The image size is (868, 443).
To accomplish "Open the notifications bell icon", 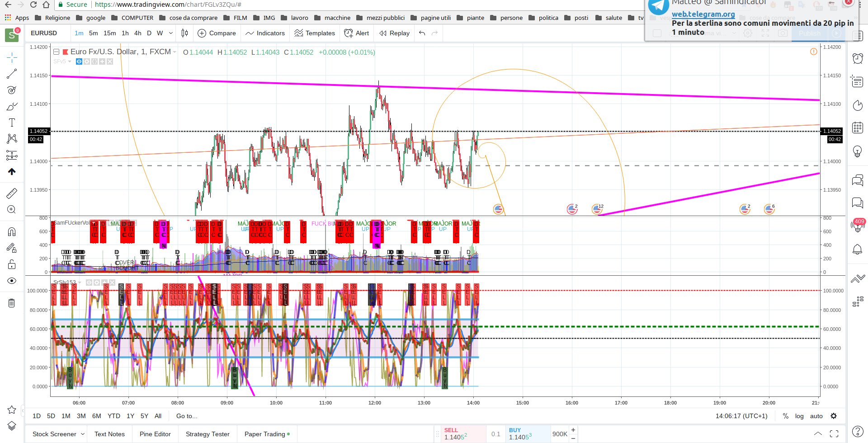I will pyautogui.click(x=858, y=249).
